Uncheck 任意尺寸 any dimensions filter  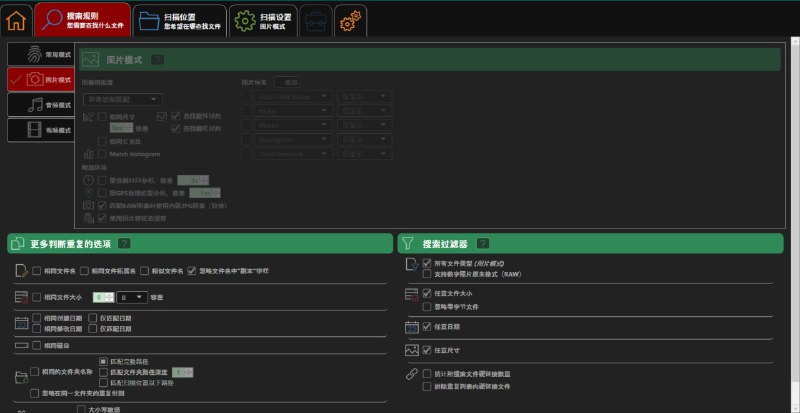point(427,350)
